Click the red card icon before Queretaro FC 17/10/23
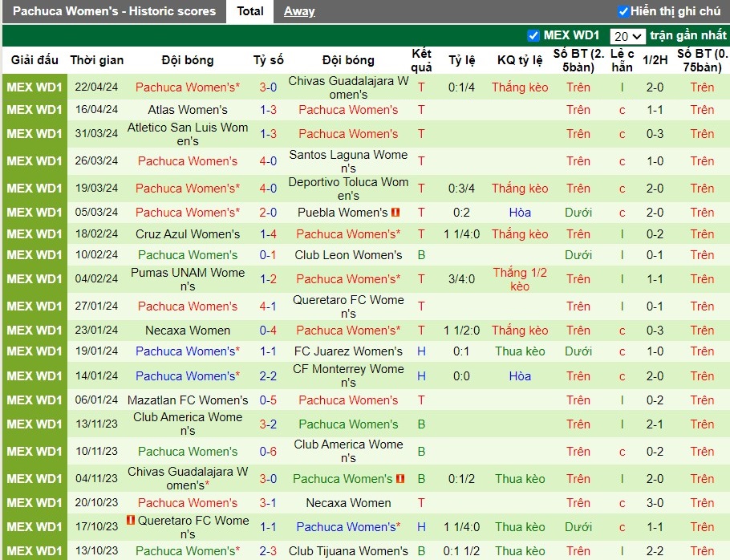 pyautogui.click(x=131, y=520)
